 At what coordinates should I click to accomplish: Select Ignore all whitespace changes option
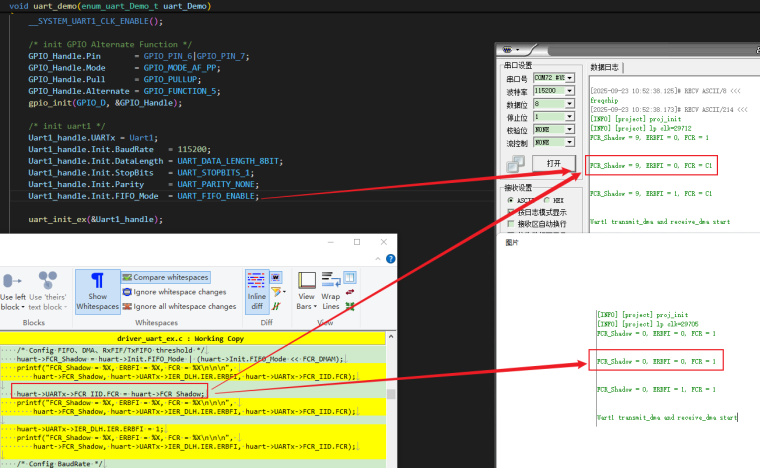point(178,306)
